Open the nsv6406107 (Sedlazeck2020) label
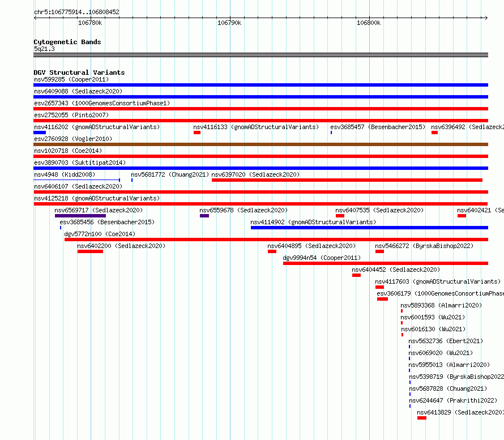 (x=78, y=186)
